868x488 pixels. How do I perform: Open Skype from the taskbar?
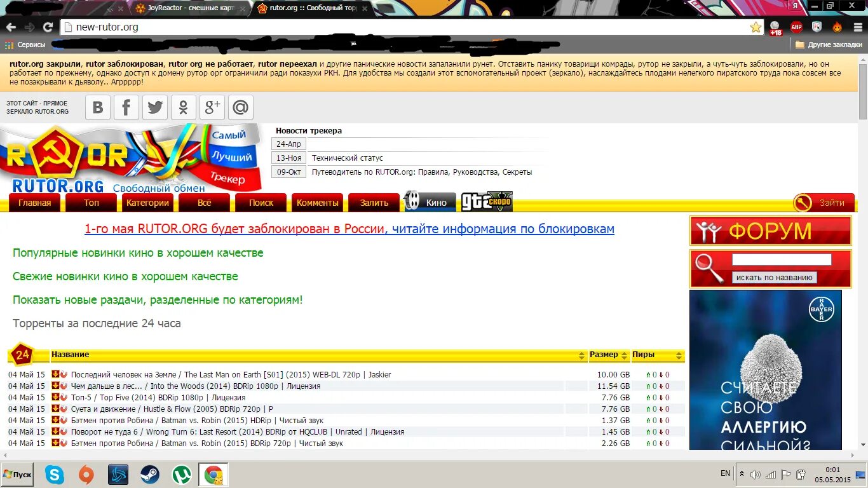55,475
